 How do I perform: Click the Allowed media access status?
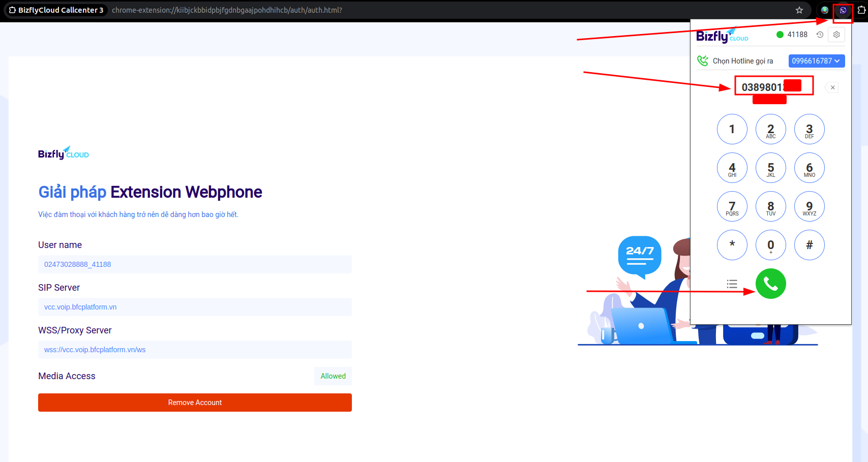click(x=333, y=376)
